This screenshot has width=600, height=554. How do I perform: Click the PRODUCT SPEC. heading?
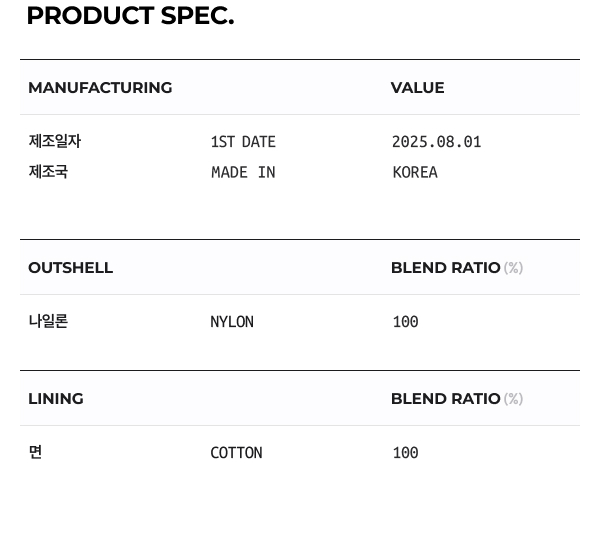(130, 16)
